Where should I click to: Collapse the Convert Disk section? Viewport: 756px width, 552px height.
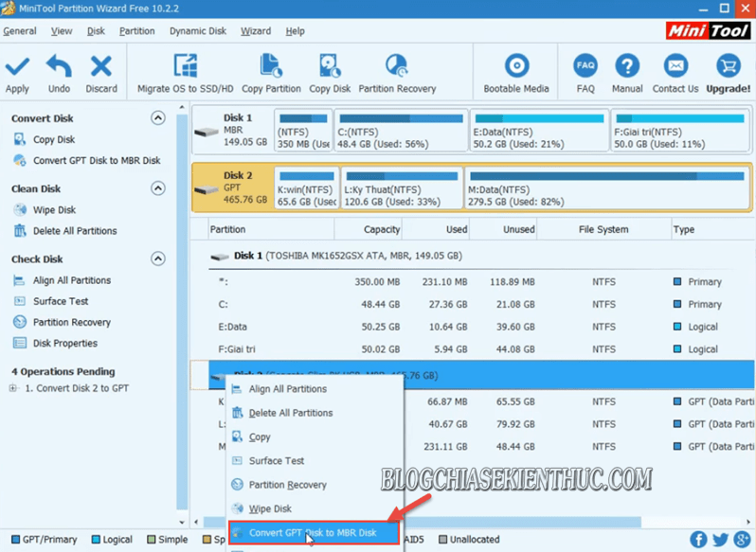coord(157,118)
